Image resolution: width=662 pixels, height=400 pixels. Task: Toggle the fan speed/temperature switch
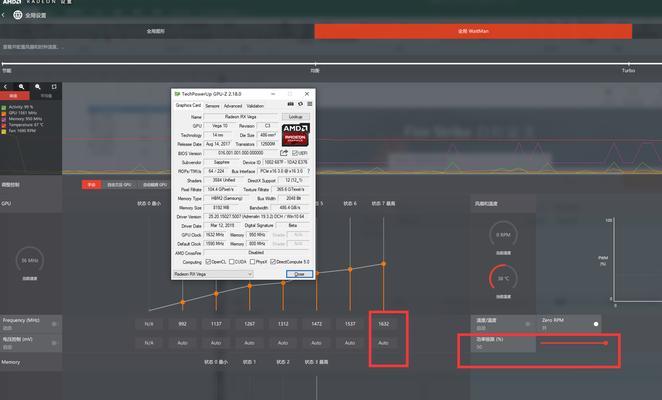pos(528,324)
